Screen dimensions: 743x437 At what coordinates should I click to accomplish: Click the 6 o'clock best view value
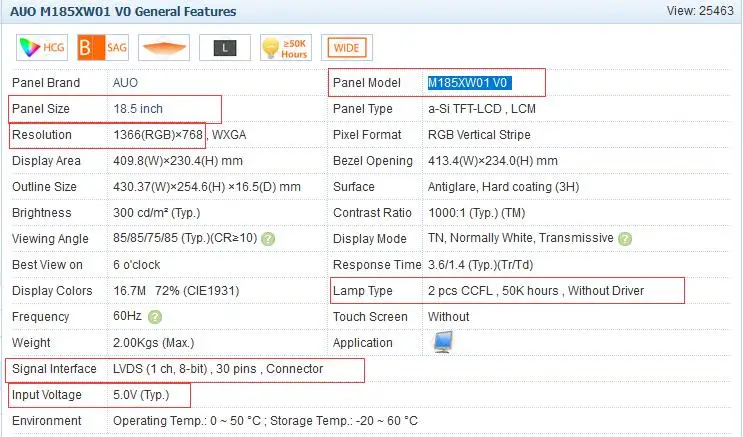point(136,265)
